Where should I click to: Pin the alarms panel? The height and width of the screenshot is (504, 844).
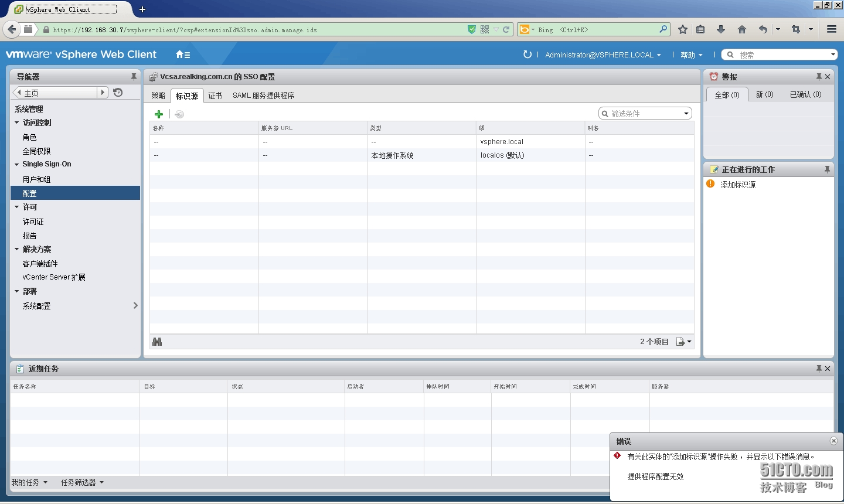pyautogui.click(x=819, y=77)
